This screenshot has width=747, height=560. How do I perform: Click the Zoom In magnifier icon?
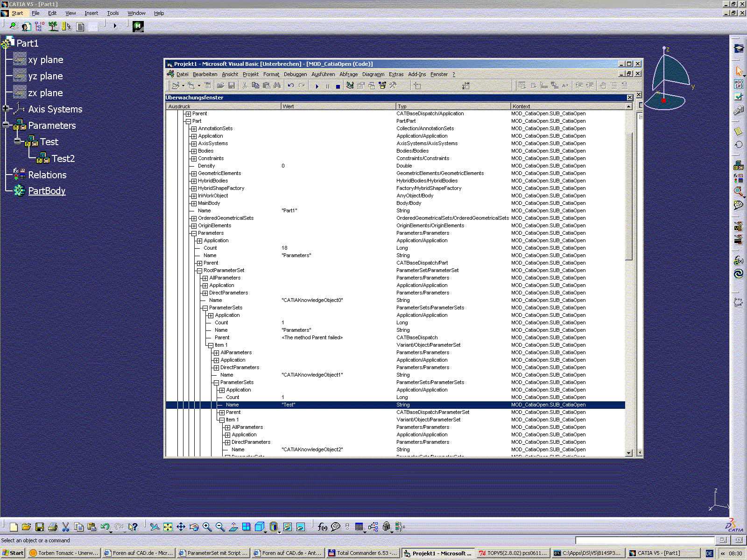(207, 527)
